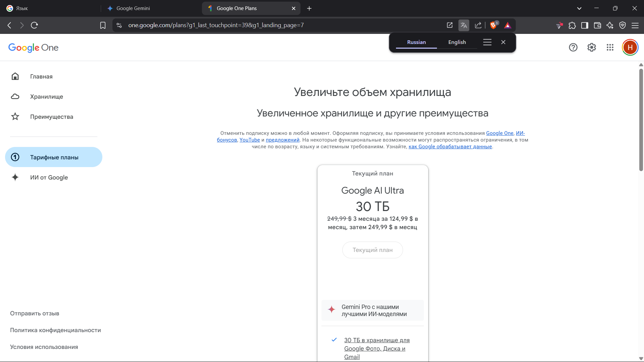Reload the Google One page
The height and width of the screenshot is (362, 644).
pos(34,25)
